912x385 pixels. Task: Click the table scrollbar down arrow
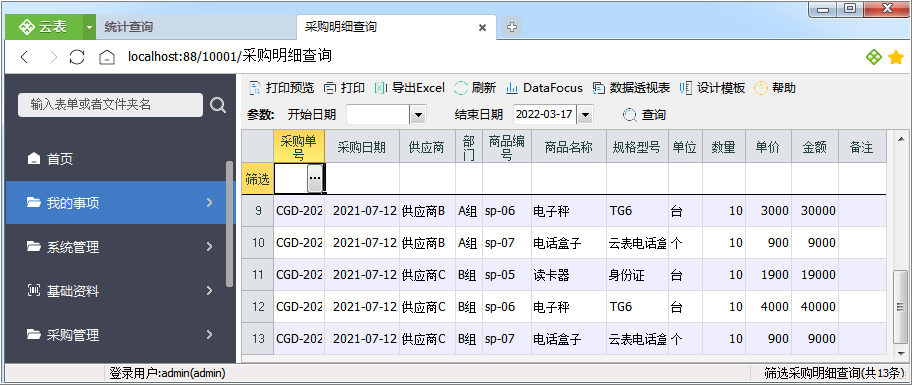[x=901, y=353]
